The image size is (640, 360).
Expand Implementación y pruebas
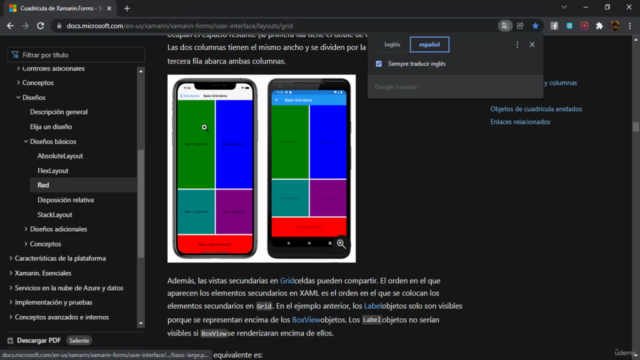(x=11, y=302)
